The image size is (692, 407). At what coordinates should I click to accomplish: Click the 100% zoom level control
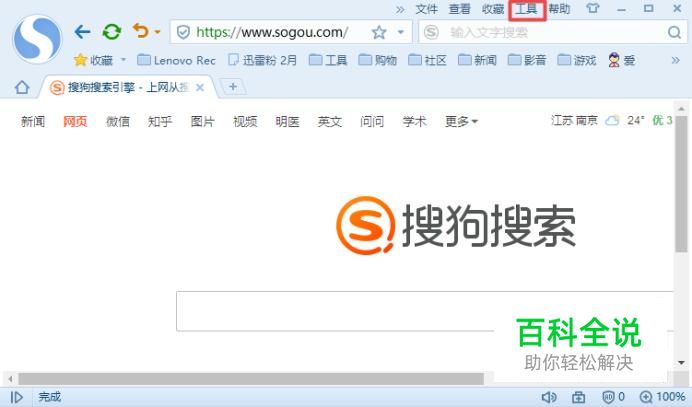tap(662, 397)
